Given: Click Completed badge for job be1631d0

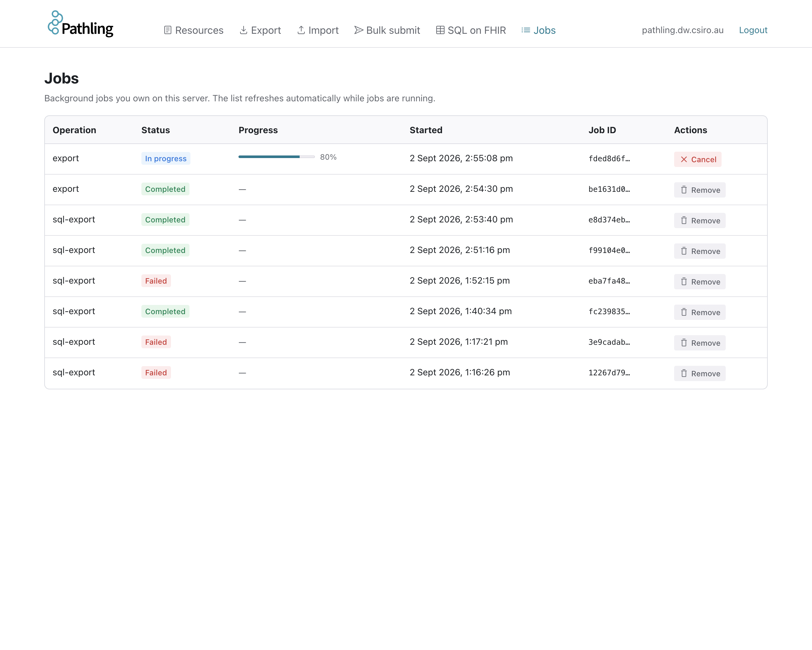Looking at the screenshot, I should click(x=165, y=189).
